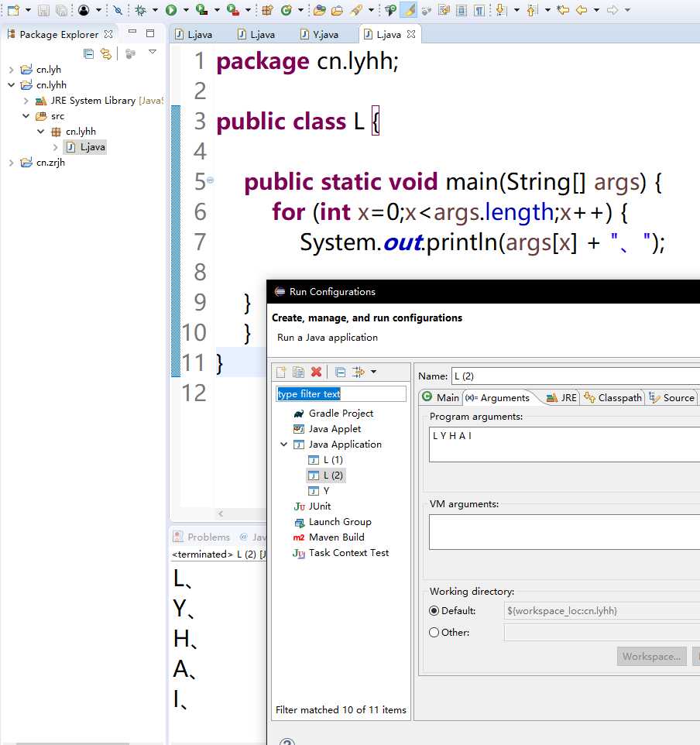Click the External Tools run icon
This screenshot has width=700, height=745.
(232, 10)
